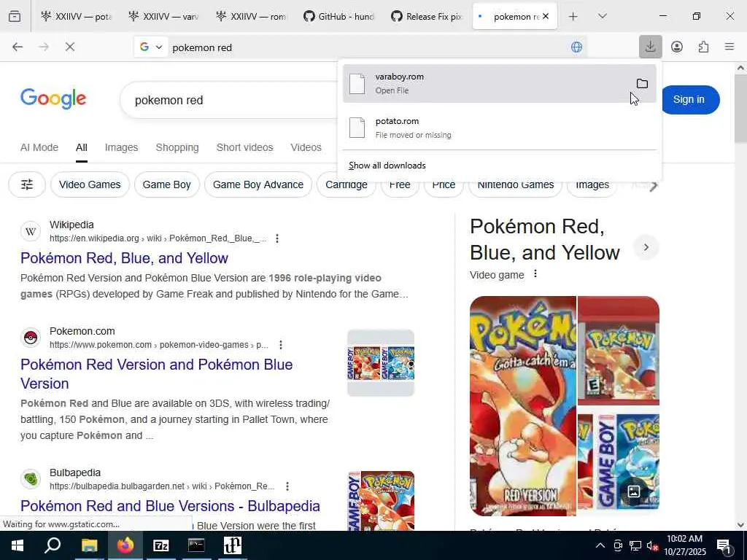
Task: Open File Explorer from taskbar
Action: (x=89, y=545)
